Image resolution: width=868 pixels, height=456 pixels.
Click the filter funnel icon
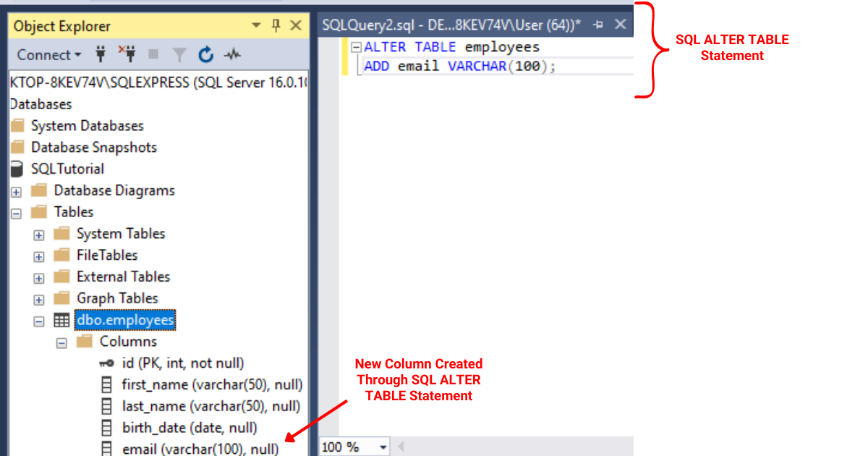[179, 55]
